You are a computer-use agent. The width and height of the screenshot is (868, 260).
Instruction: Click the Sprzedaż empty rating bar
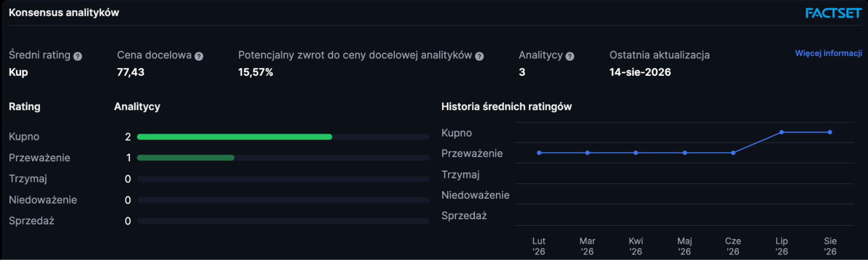pos(283,221)
